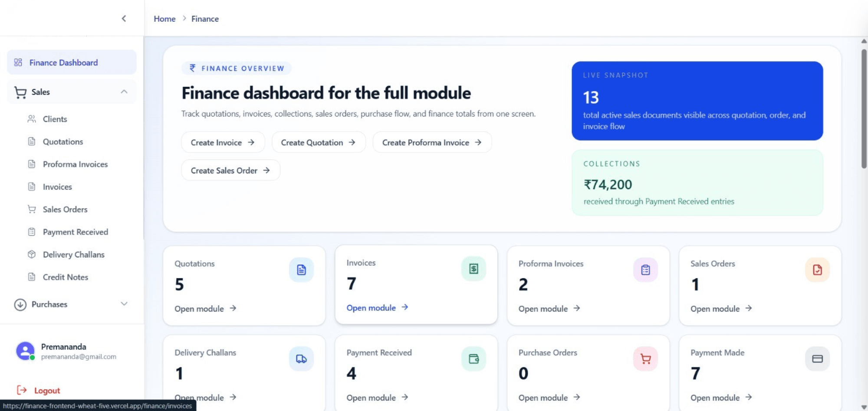
Task: Open the Invoices module link
Action: coord(377,308)
